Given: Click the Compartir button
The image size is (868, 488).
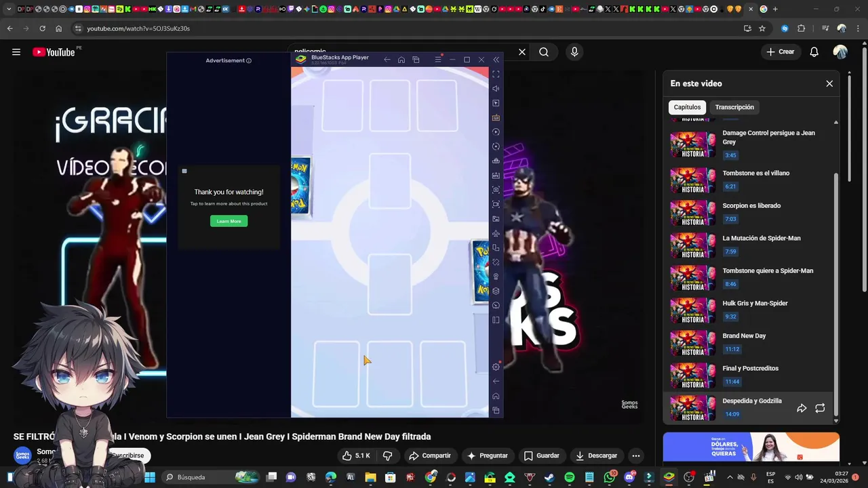Looking at the screenshot, I should pyautogui.click(x=429, y=455).
